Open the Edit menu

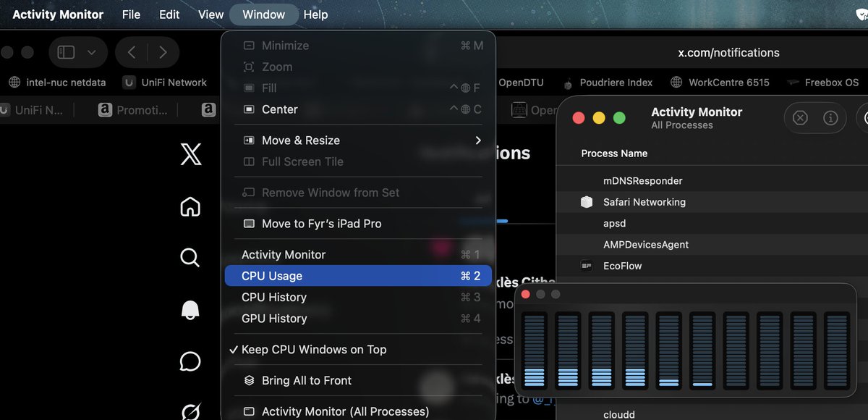pos(169,14)
